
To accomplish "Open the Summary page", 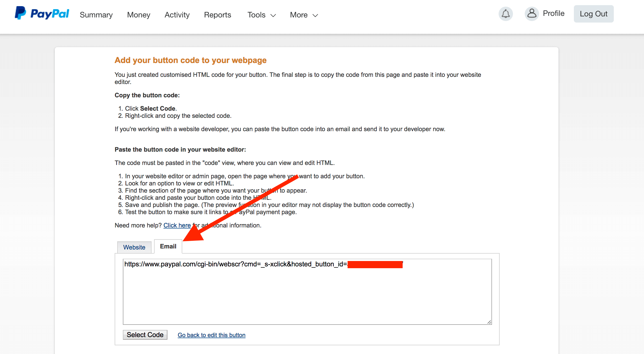I will (96, 15).
